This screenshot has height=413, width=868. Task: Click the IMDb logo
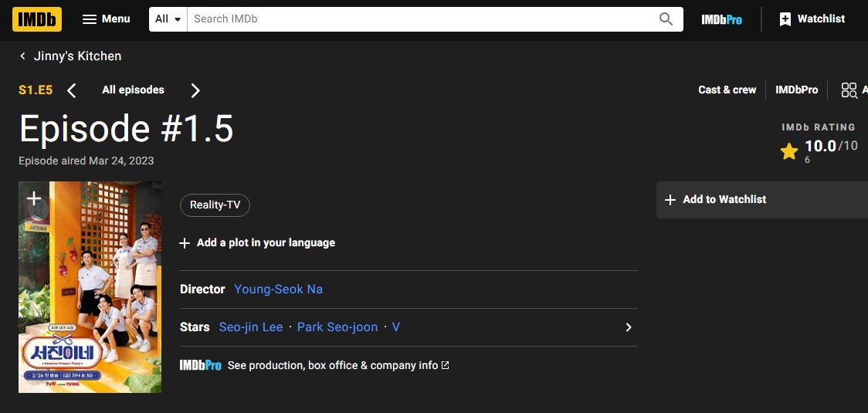[x=37, y=19]
